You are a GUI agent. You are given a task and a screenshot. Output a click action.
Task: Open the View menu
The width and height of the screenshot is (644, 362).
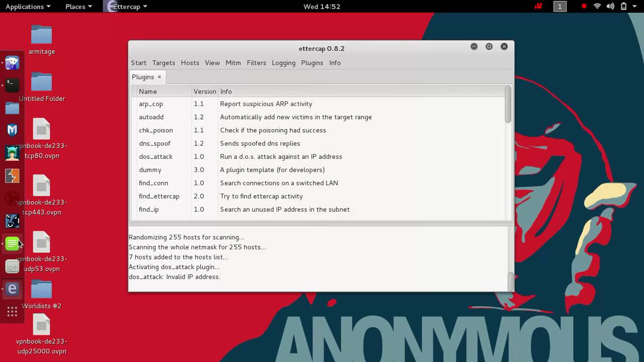(212, 63)
